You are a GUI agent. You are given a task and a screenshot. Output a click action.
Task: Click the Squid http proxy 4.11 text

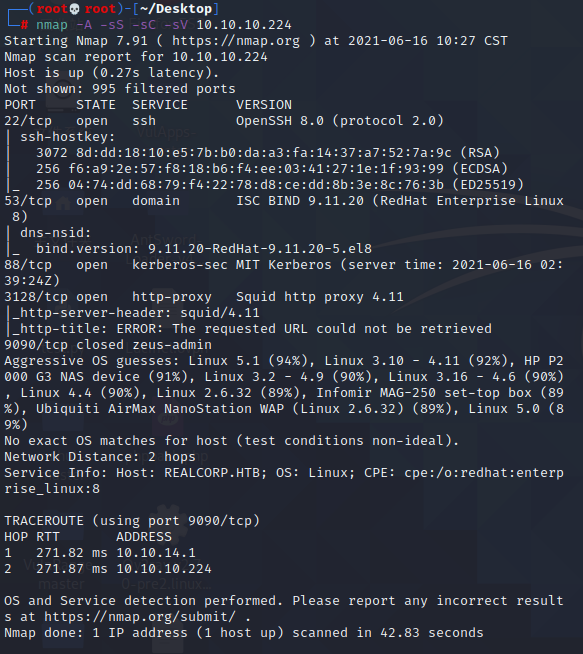[x=320, y=297]
